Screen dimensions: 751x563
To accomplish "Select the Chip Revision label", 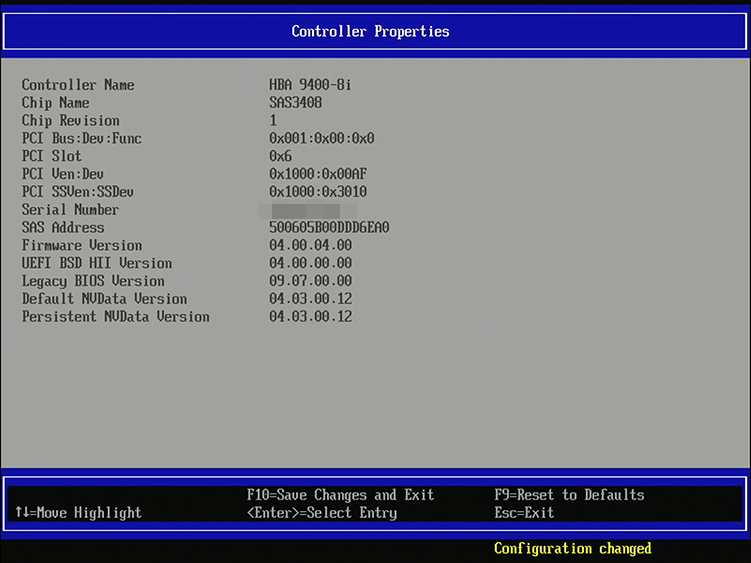I will 70,120.
